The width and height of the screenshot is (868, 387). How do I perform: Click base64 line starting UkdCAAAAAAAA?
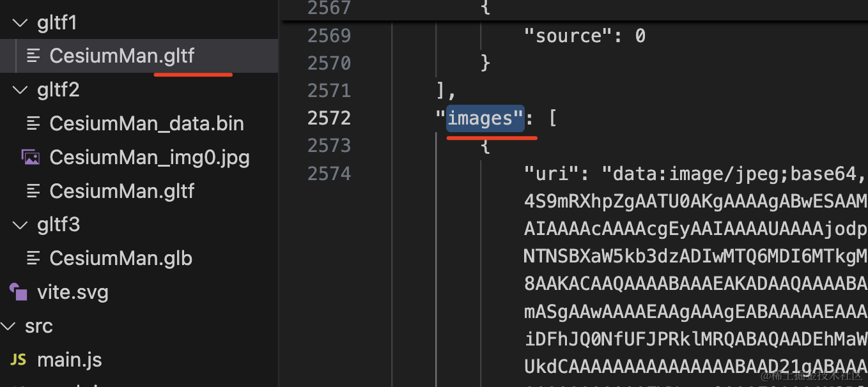tap(695, 366)
